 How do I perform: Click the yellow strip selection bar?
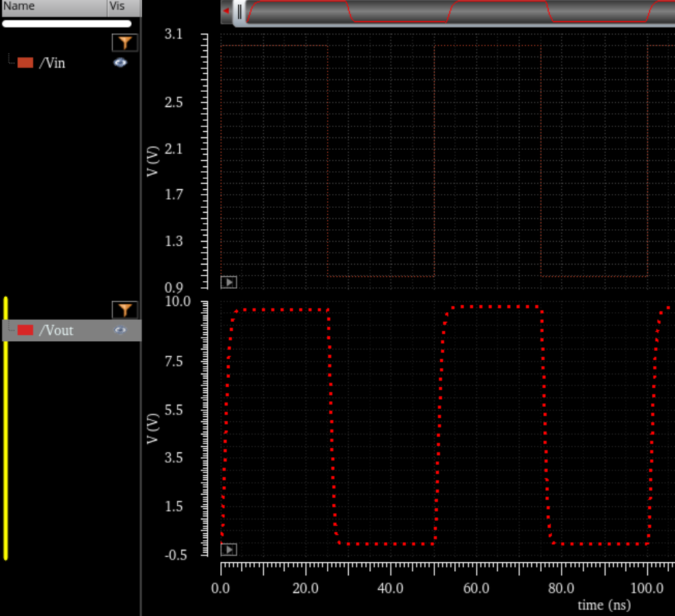tap(6, 428)
